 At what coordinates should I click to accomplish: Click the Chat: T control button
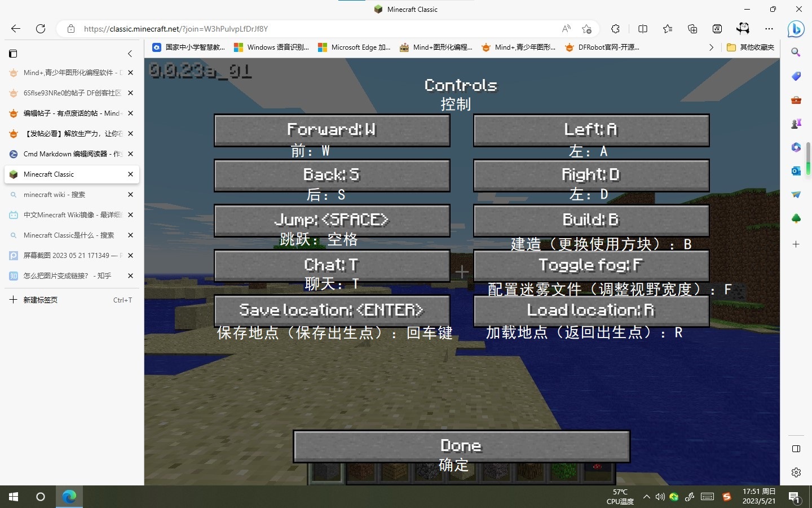[332, 265]
